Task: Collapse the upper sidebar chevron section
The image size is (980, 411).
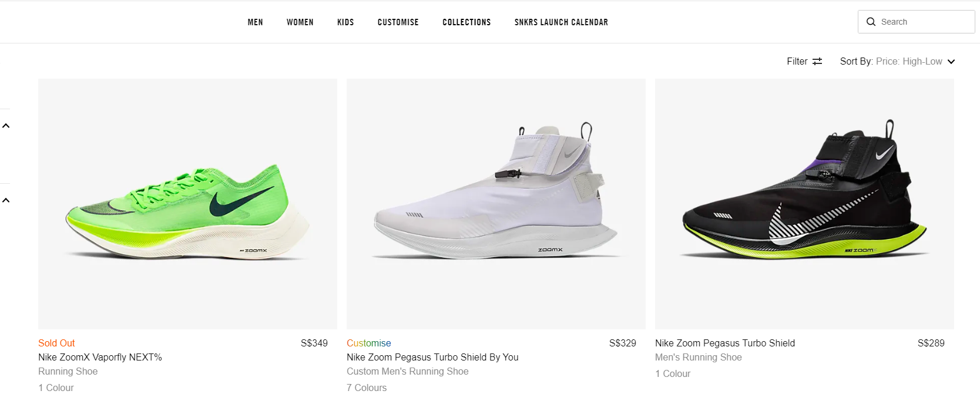Action: [x=6, y=126]
